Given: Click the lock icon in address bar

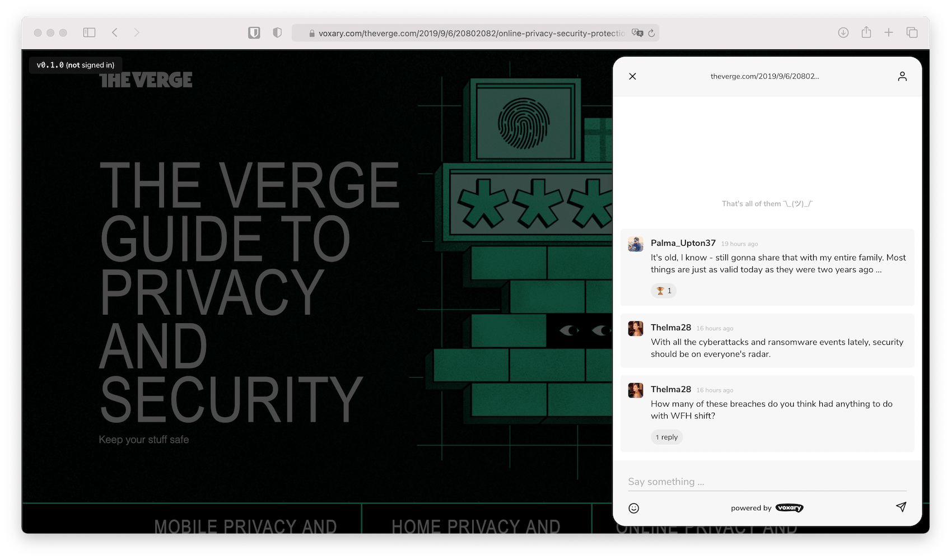Looking at the screenshot, I should tap(312, 34).
